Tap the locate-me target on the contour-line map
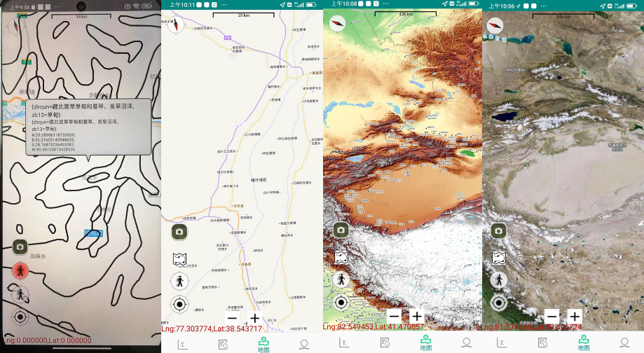Screen dimensions: 644x353 click(20, 316)
